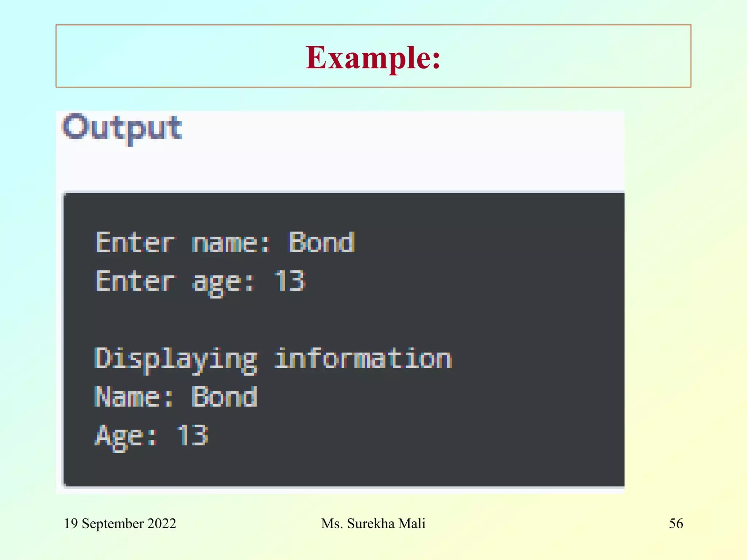This screenshot has height=560, width=747.
Task: Click the 'Name: Bond' output line
Action: coord(176,397)
